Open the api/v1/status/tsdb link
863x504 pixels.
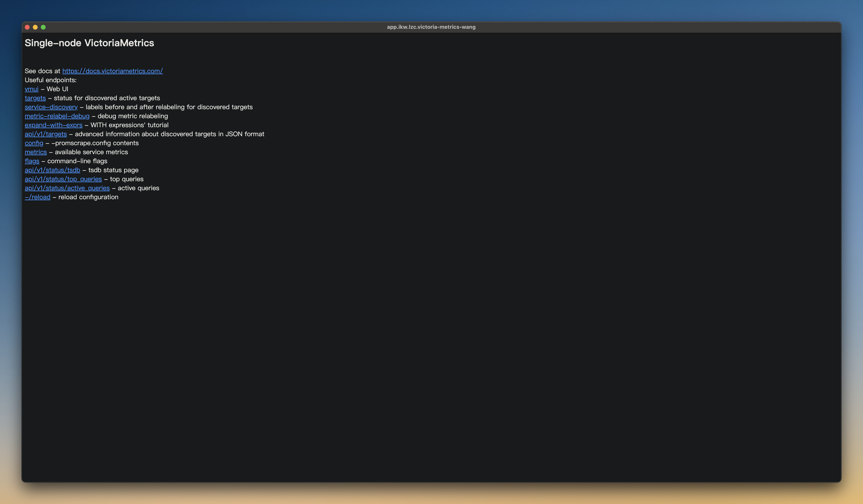tap(52, 170)
